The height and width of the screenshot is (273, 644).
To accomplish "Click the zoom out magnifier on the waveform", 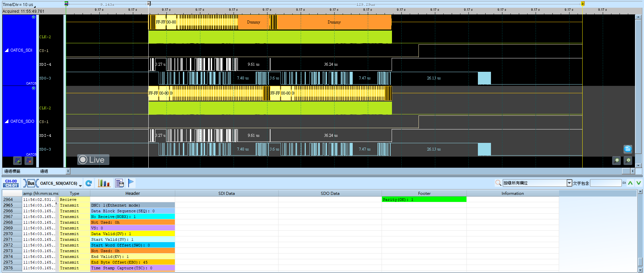I will 616,161.
